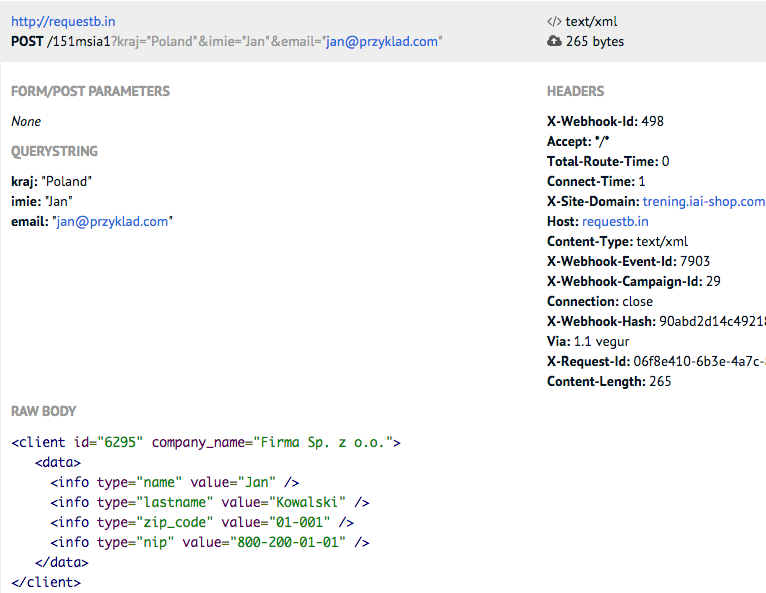Click the /151msia1 request path
This screenshot has height=593, width=766.
tap(79, 42)
